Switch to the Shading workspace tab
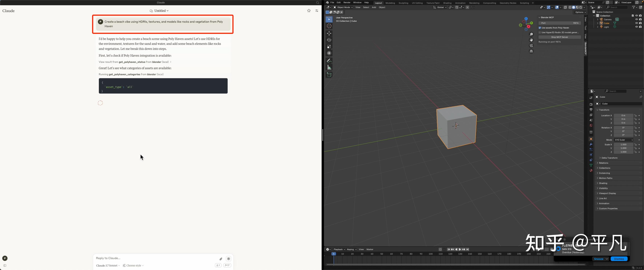This screenshot has height=270, width=644. pos(447,3)
